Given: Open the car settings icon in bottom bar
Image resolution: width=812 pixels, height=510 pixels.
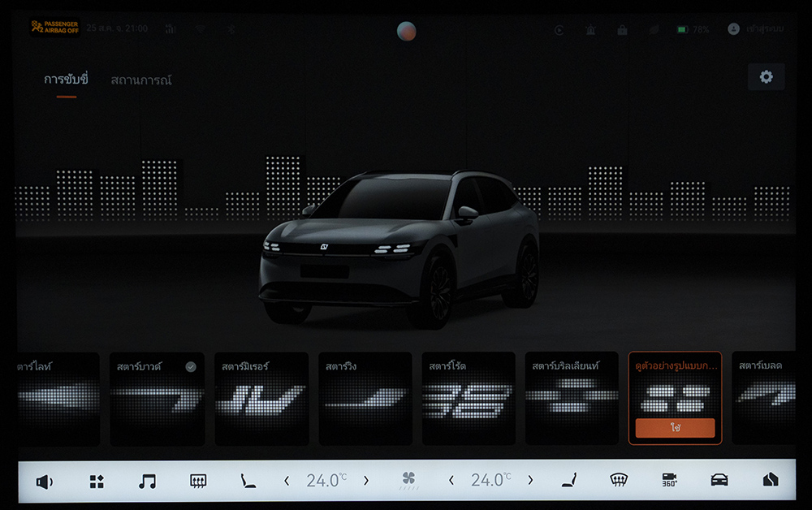Looking at the screenshot, I should point(719,481).
